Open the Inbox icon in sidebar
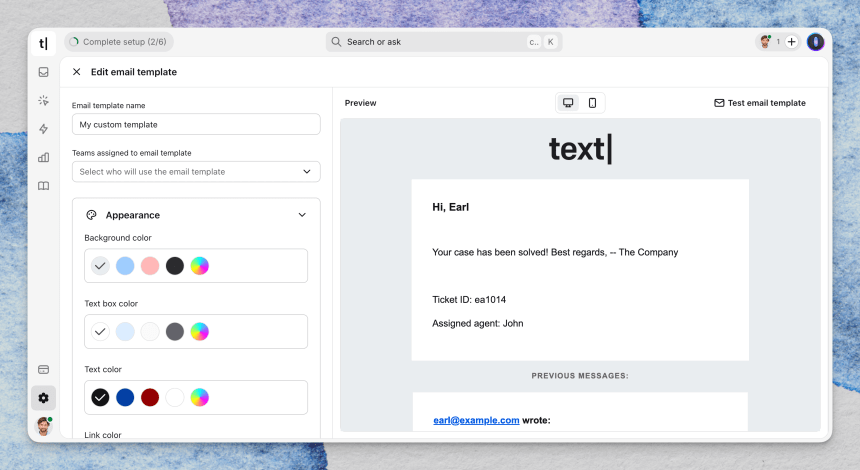Image resolution: width=860 pixels, height=470 pixels. click(43, 72)
